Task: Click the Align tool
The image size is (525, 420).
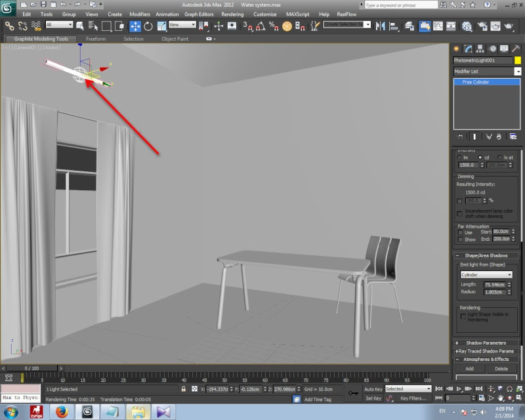Action: [x=394, y=26]
